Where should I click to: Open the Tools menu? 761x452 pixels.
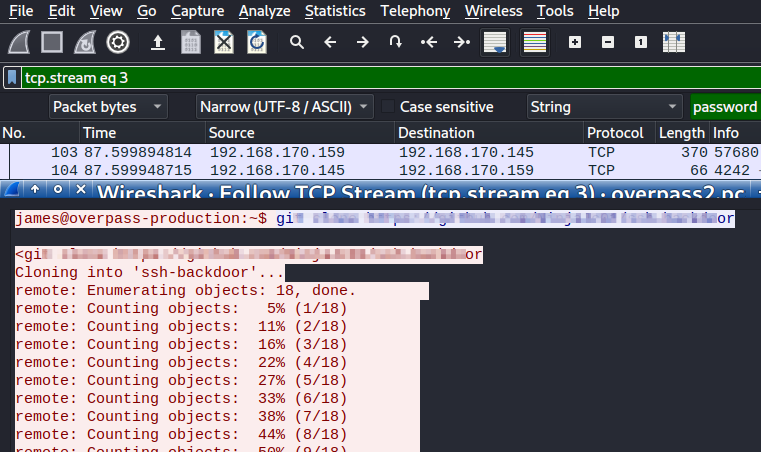[555, 11]
